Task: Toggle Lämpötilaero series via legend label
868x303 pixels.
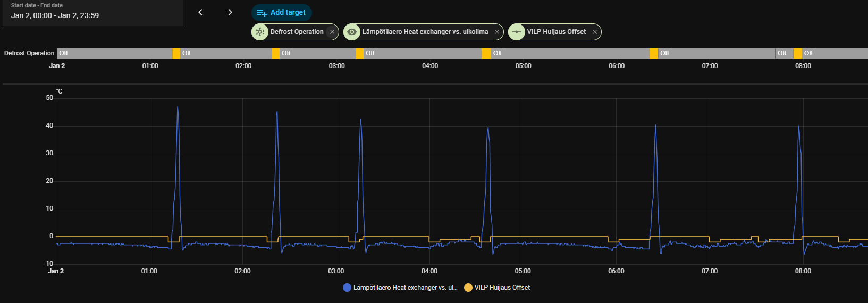Action: point(405,288)
